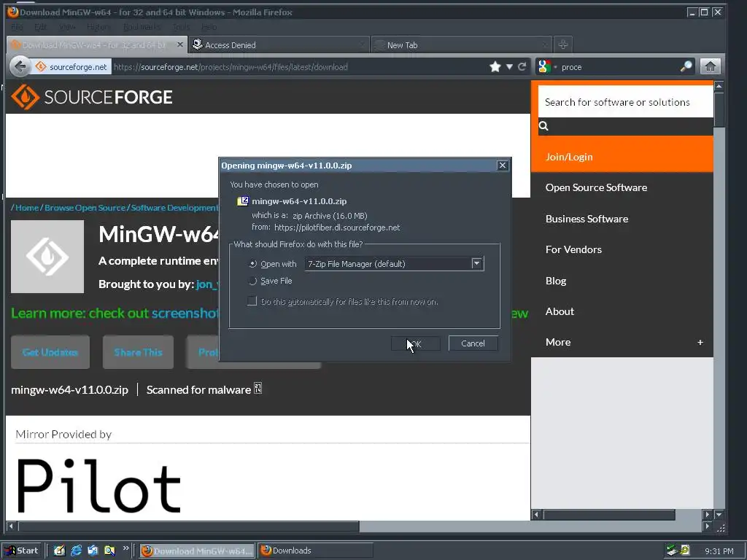The width and height of the screenshot is (747, 560).
Task: Click the Share This button
Action: click(x=138, y=352)
